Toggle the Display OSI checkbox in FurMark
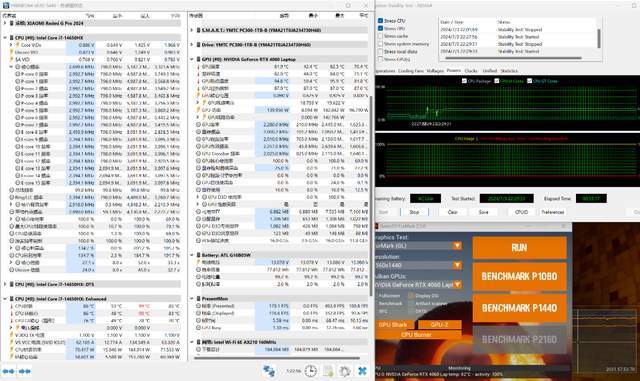This screenshot has height=381, width=640. 411,296
